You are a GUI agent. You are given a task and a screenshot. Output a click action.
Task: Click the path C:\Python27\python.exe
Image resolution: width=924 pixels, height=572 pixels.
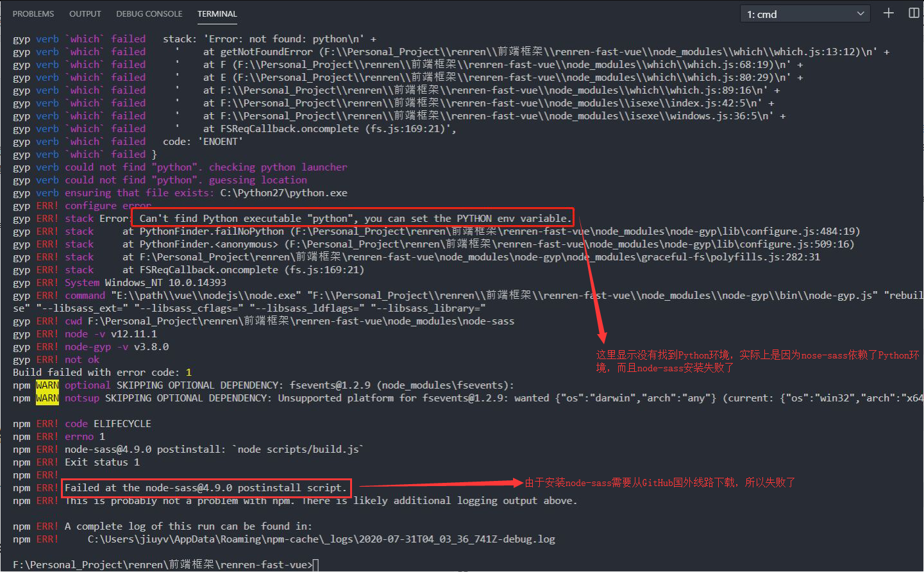(x=284, y=193)
